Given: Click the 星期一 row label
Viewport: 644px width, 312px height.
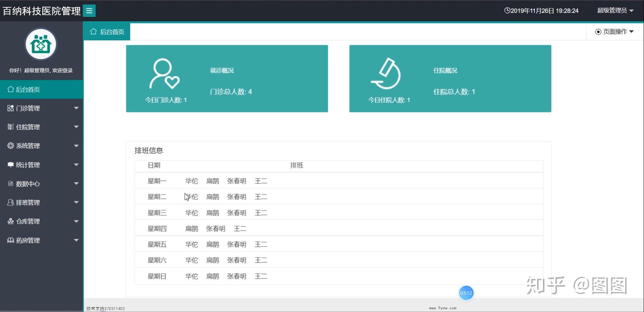Looking at the screenshot, I should (x=157, y=181).
